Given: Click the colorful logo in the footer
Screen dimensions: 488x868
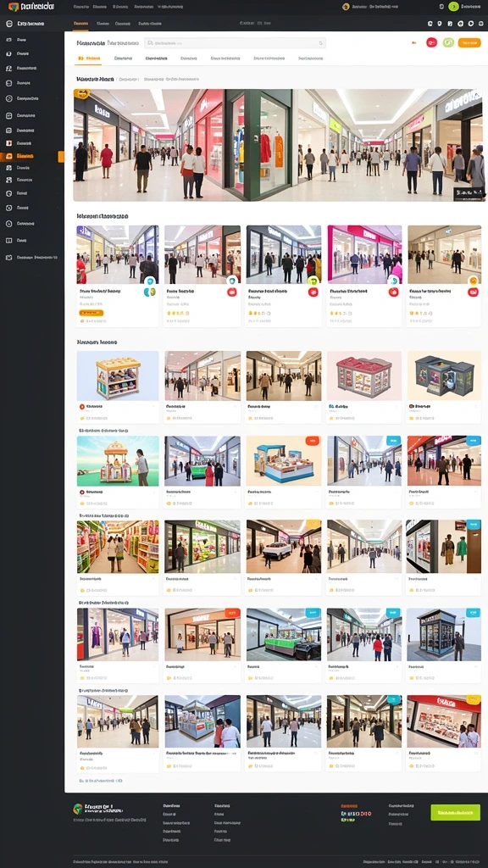Looking at the screenshot, I should pos(77,809).
